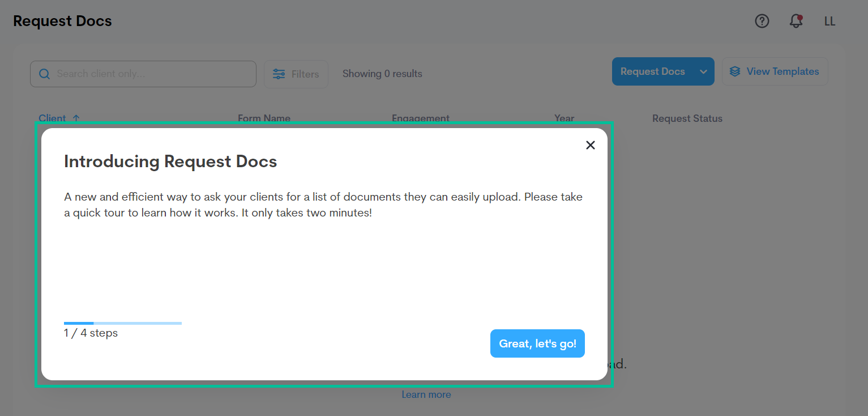The width and height of the screenshot is (868, 416).
Task: Expand the Request Docs dropdown chevron
Action: 703,71
